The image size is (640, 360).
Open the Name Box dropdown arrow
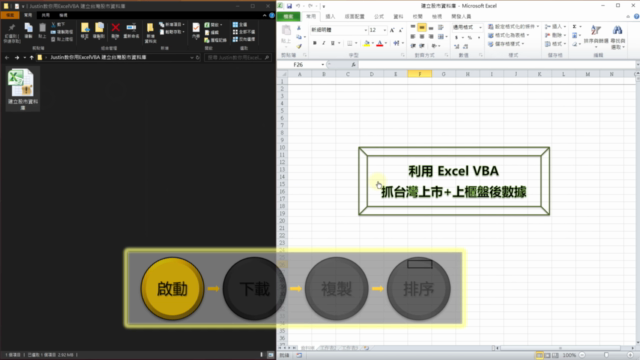pos(322,64)
